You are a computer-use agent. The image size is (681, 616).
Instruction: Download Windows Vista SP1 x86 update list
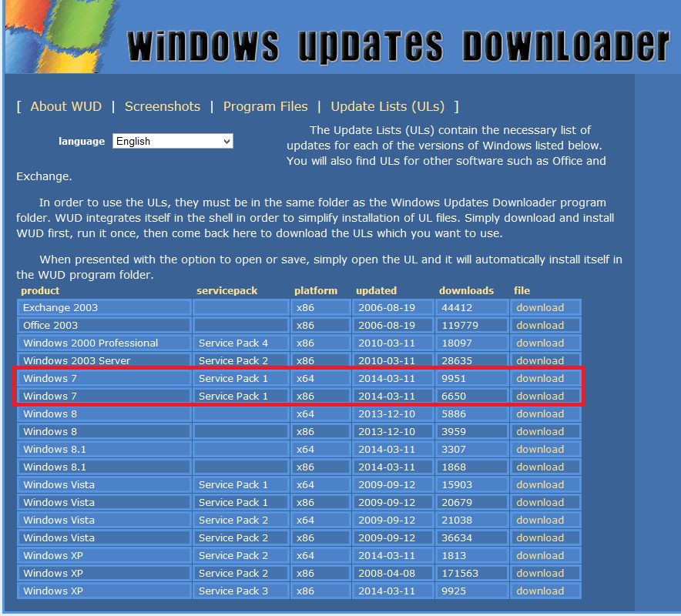(x=540, y=502)
